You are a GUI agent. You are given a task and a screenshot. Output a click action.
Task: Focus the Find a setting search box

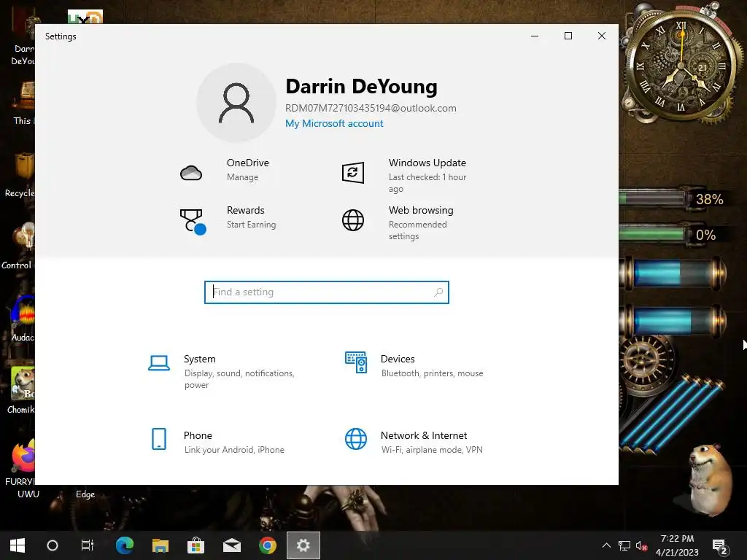click(327, 292)
